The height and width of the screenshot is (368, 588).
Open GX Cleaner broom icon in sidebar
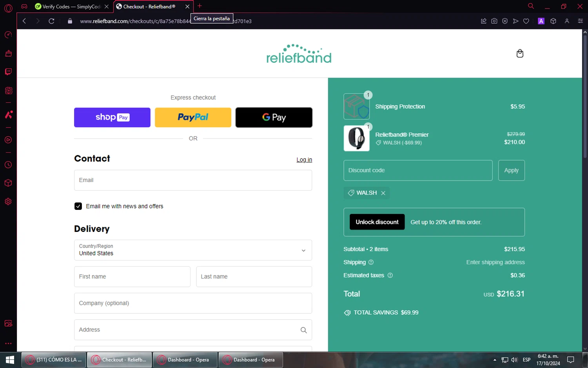pyautogui.click(x=8, y=53)
